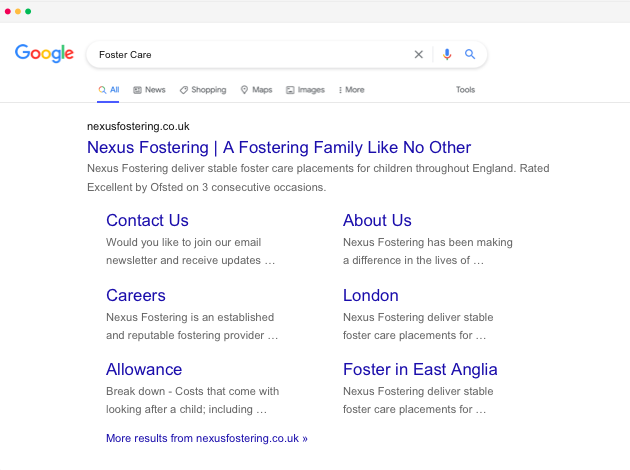The width and height of the screenshot is (630, 470).
Task: Open the search Tools options
Action: 465,90
